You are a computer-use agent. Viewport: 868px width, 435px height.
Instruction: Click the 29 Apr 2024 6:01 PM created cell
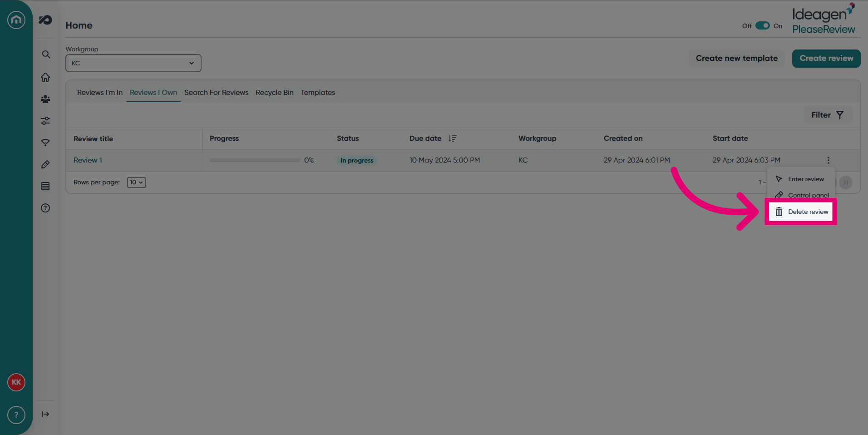coord(637,160)
